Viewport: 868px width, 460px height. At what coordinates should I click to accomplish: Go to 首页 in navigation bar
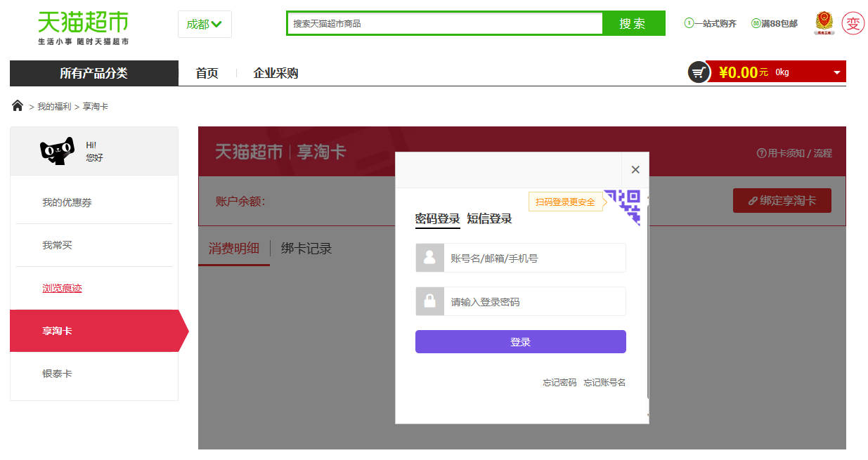point(207,73)
